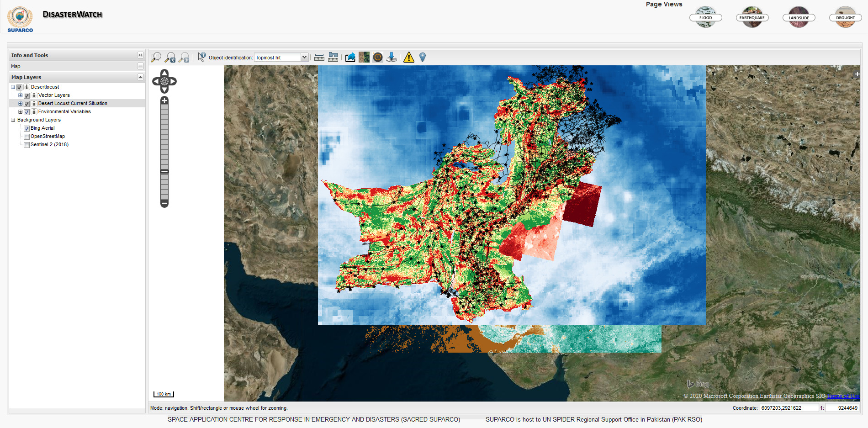Click the blue location pin icon
The height and width of the screenshot is (428, 868).
423,57
